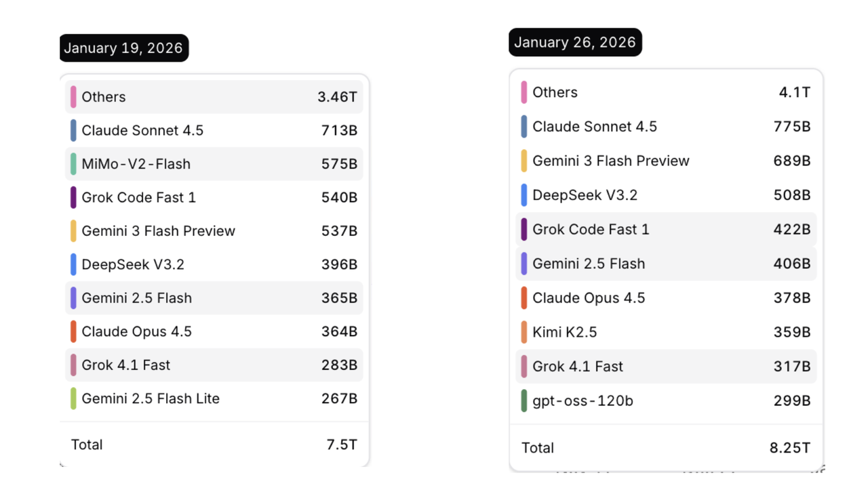The height and width of the screenshot is (492, 868).
Task: Click the 540B Grok Code Fast 1 value
Action: [339, 197]
